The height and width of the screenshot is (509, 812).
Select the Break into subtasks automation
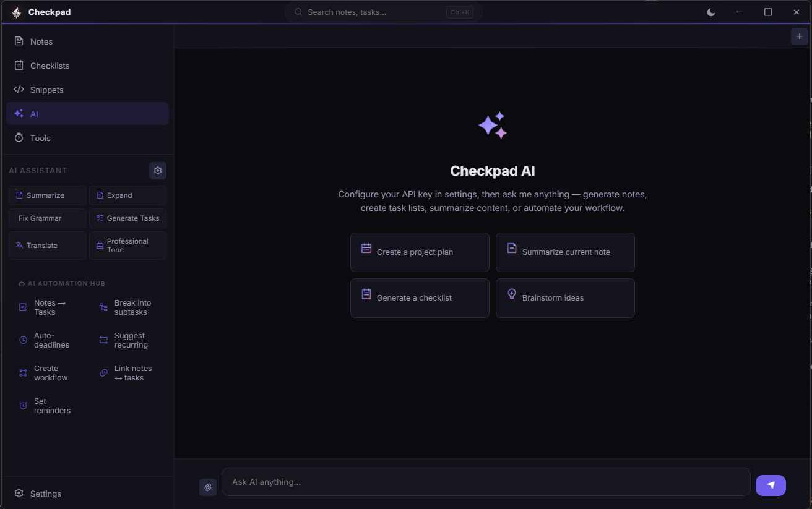point(127,307)
